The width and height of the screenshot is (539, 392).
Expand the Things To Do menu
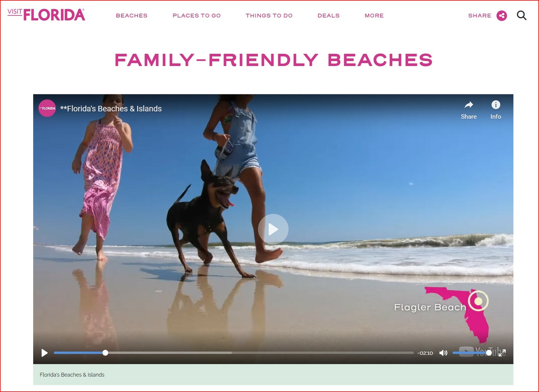point(269,16)
